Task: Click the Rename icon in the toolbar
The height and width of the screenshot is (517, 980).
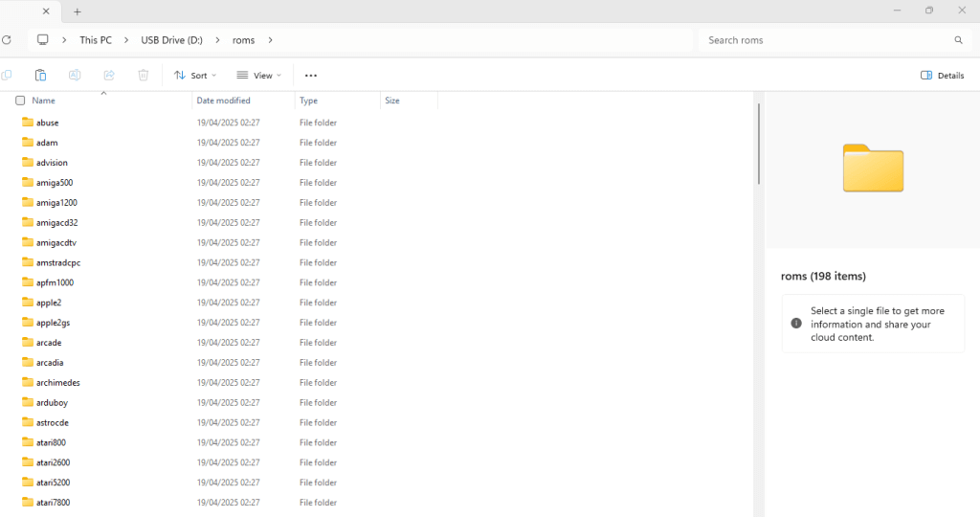Action: point(75,75)
